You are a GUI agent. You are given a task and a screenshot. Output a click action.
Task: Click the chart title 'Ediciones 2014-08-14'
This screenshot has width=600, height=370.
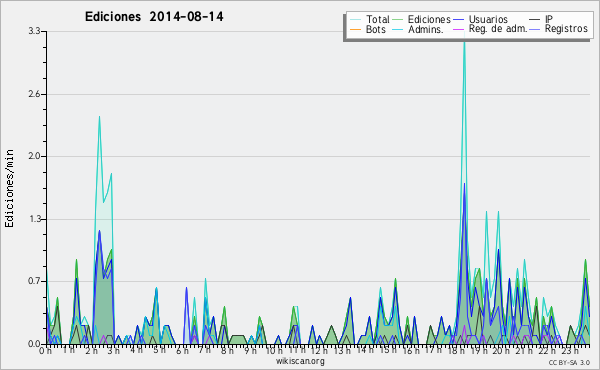tap(154, 17)
